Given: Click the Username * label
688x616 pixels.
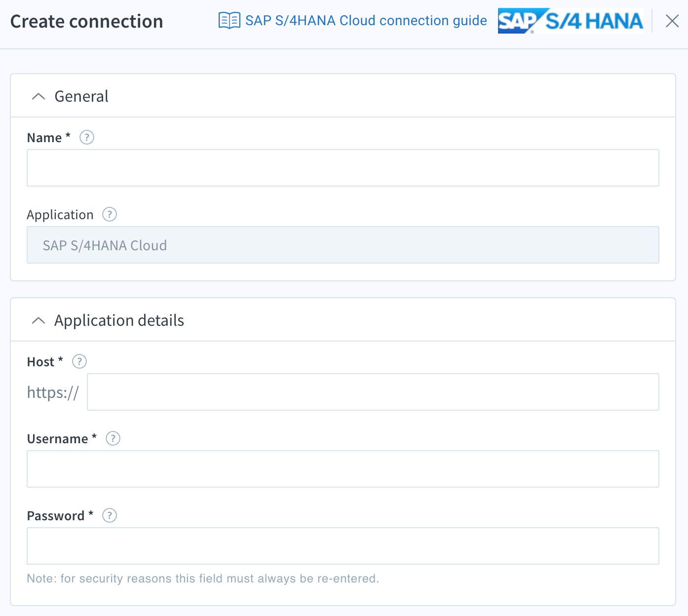Looking at the screenshot, I should tap(62, 439).
